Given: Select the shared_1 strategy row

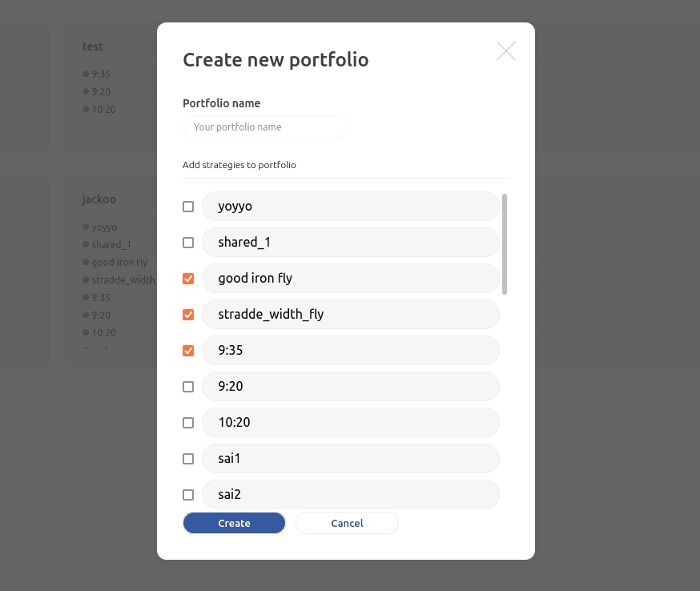Looking at the screenshot, I should [x=351, y=242].
